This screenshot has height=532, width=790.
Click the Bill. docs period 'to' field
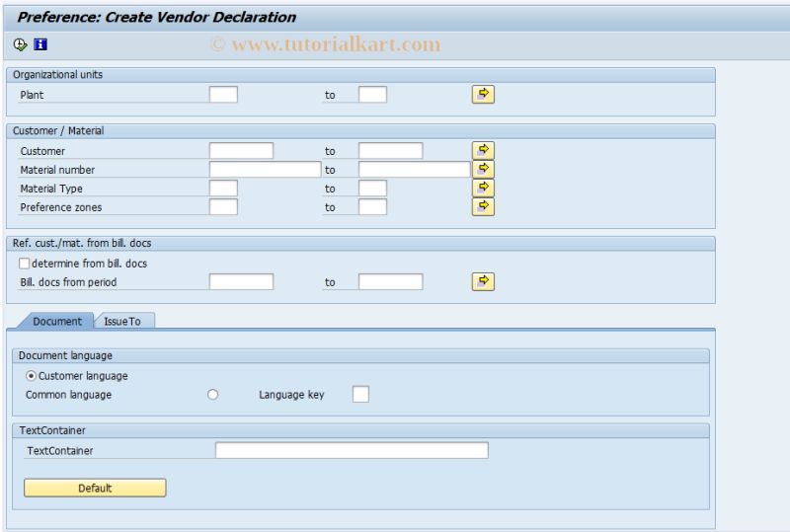click(x=390, y=281)
